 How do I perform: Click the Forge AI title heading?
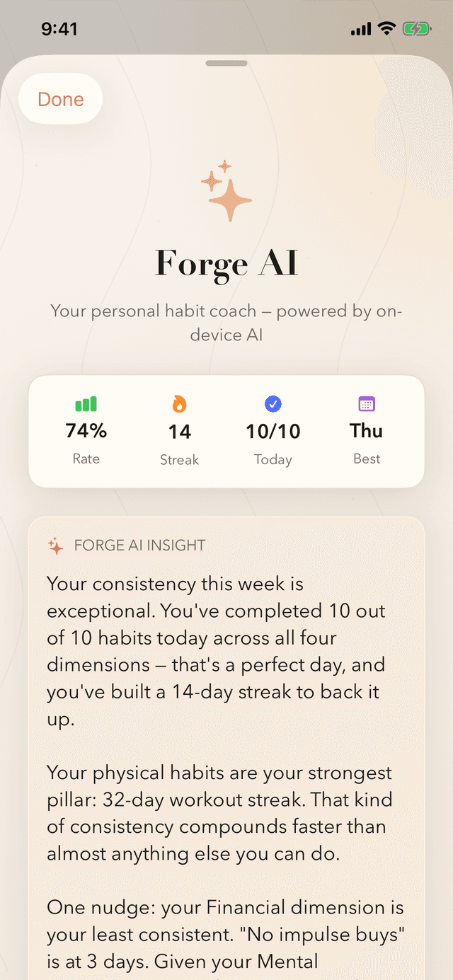tap(226, 263)
